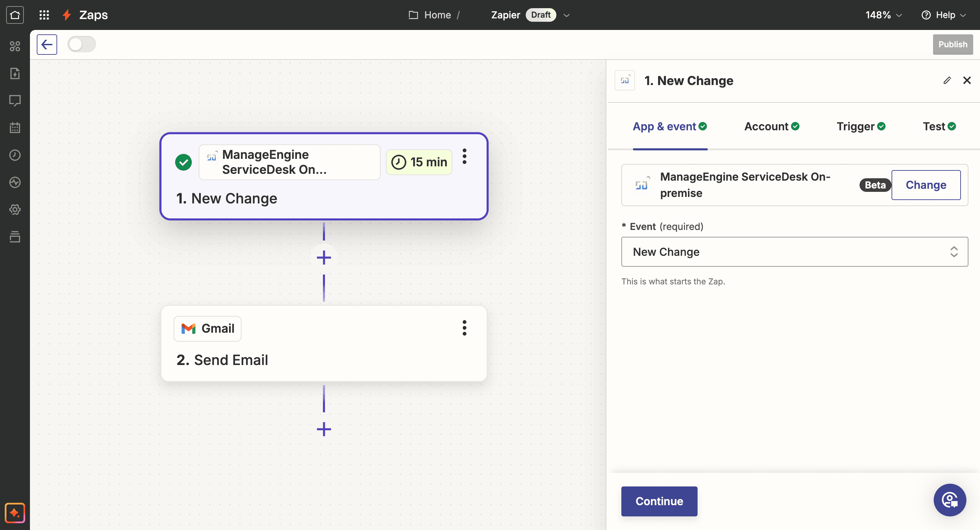Open the comments sidebar icon
This screenshot has height=530, width=980.
tap(15, 101)
